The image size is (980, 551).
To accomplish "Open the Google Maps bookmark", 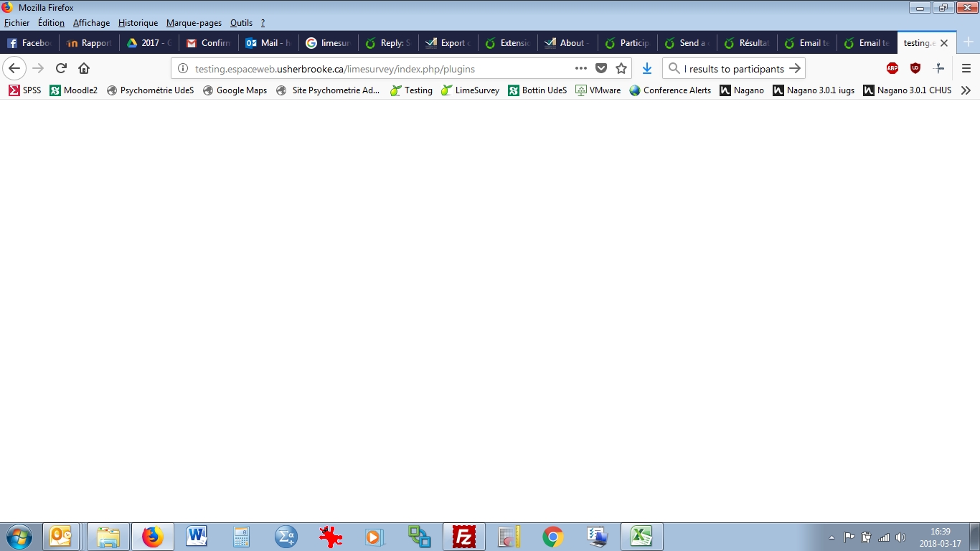I will [x=235, y=90].
